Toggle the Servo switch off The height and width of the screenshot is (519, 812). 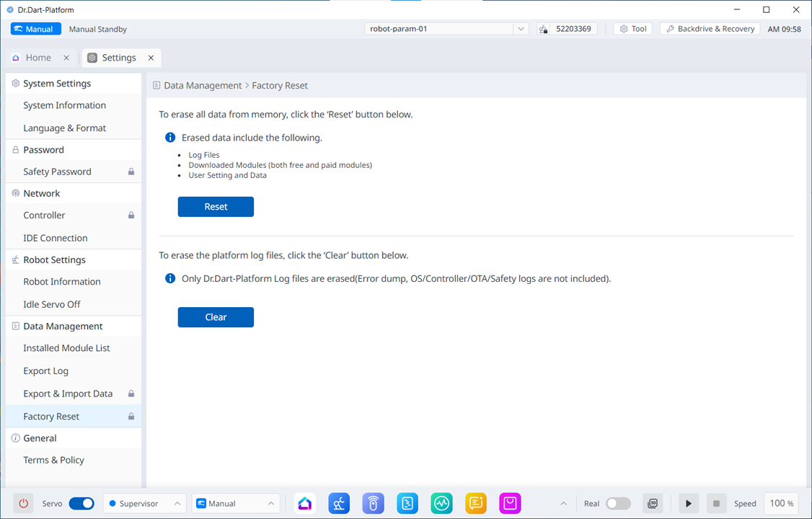(81, 503)
